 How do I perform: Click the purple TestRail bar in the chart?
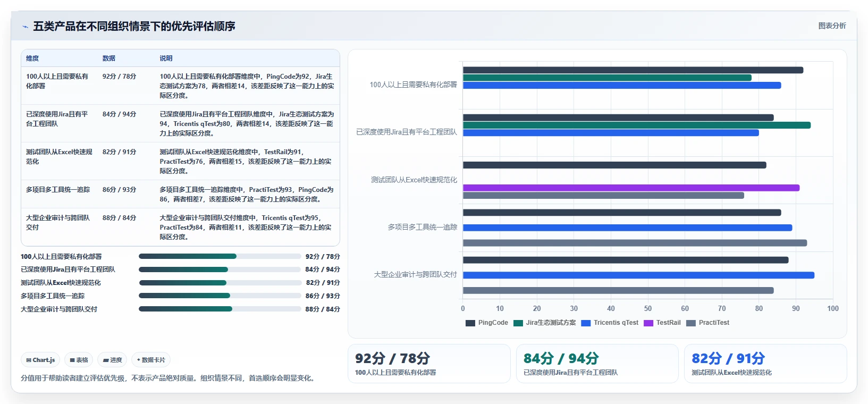point(631,188)
